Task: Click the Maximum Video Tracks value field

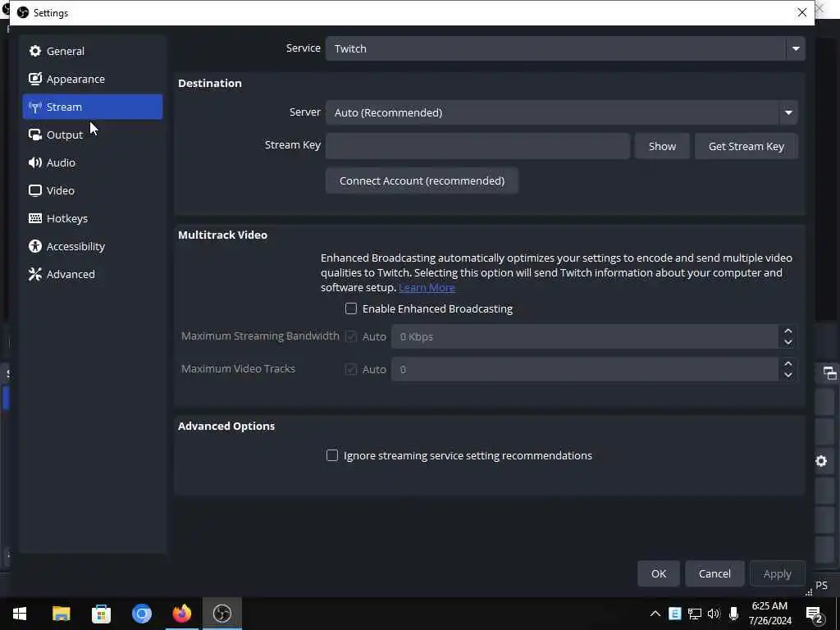Action: [584, 369]
